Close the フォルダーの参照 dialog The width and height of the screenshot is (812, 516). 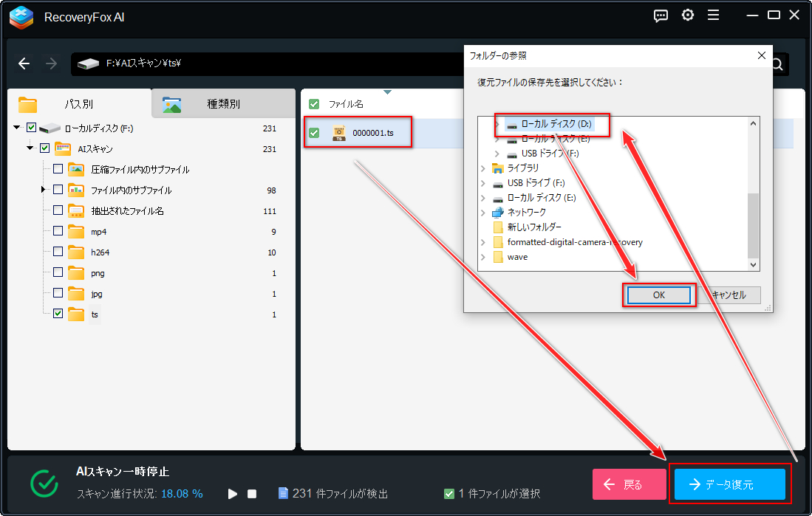point(761,55)
